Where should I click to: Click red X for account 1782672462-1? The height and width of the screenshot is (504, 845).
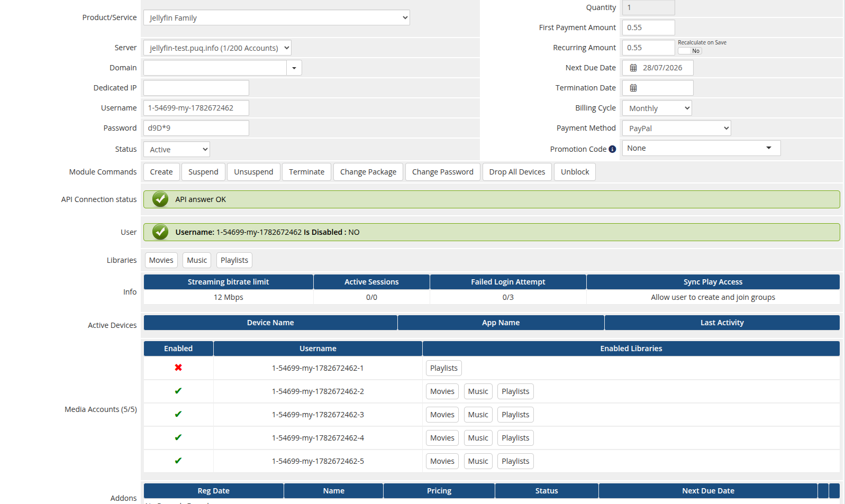point(178,368)
